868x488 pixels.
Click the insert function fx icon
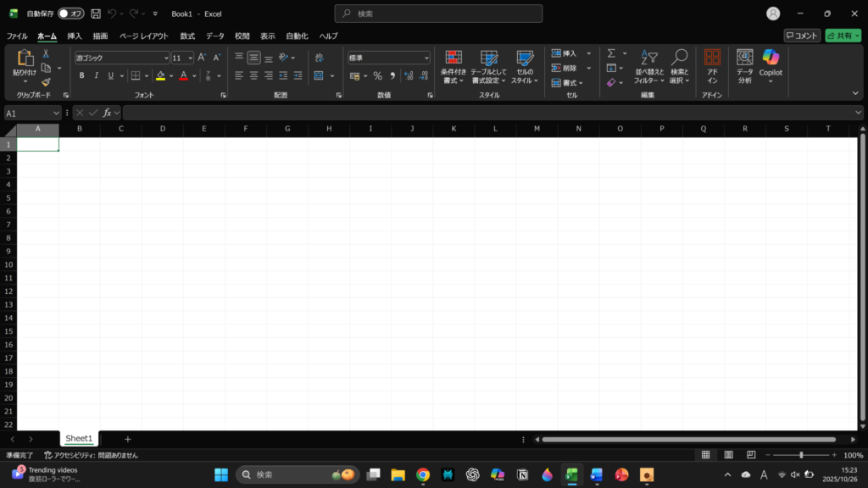coord(108,113)
